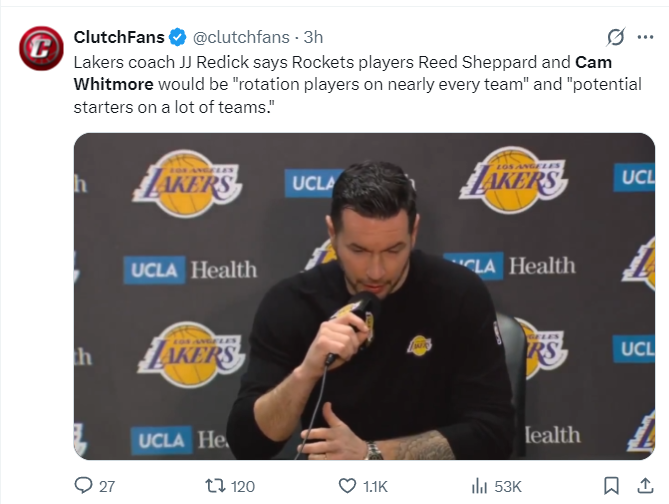Play the JJ Redick press conference video

364,296
